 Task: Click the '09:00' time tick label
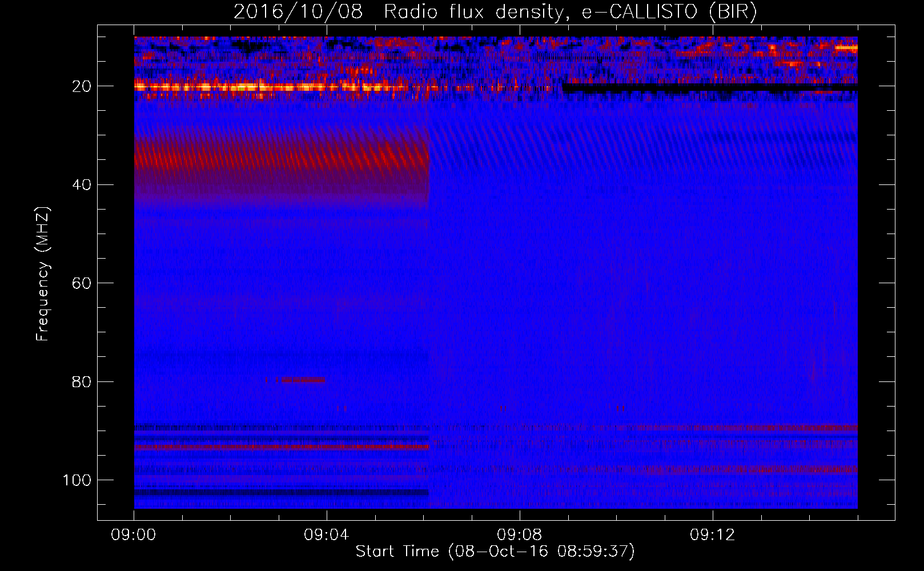pos(134,535)
